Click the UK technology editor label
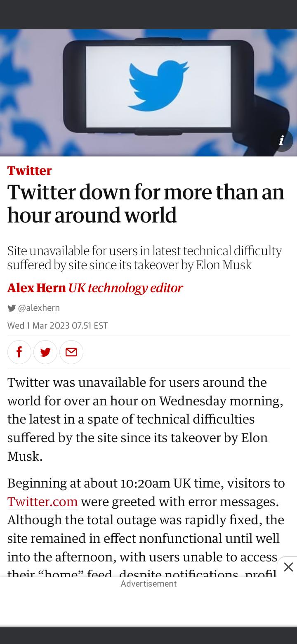Viewport: 297px width, 644px height. [125, 289]
